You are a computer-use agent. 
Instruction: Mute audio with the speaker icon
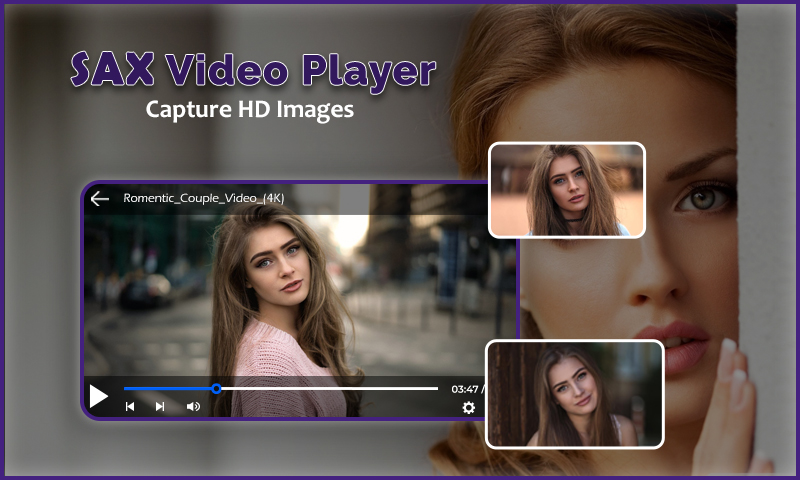click(193, 407)
